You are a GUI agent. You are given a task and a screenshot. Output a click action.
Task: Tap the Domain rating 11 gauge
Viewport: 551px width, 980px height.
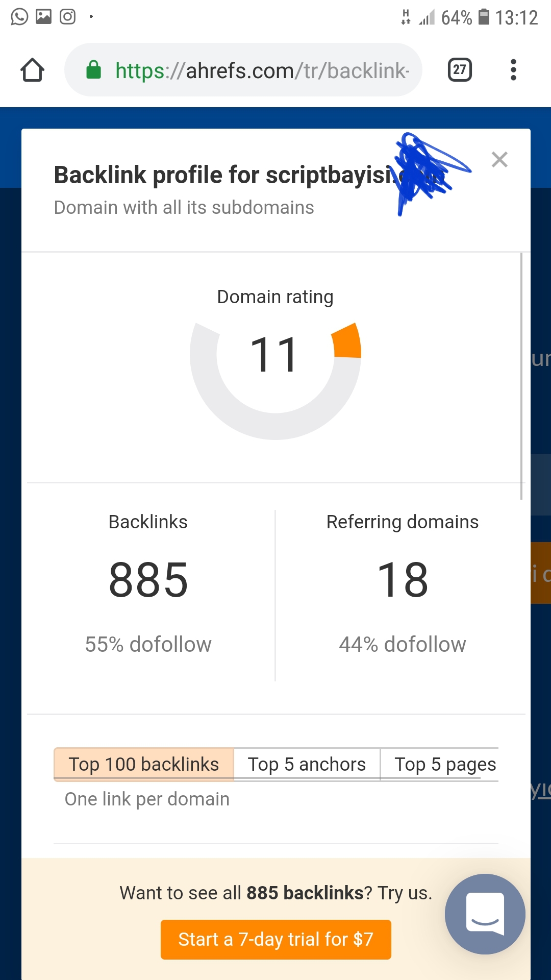[275, 380]
